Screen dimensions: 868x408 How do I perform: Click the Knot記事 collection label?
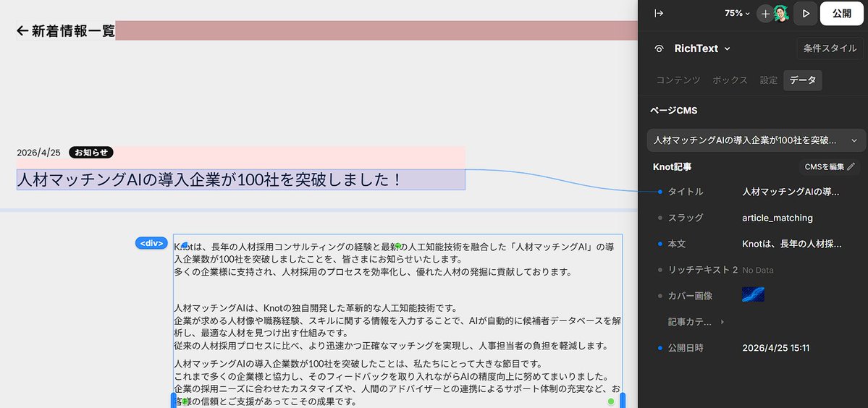point(672,166)
